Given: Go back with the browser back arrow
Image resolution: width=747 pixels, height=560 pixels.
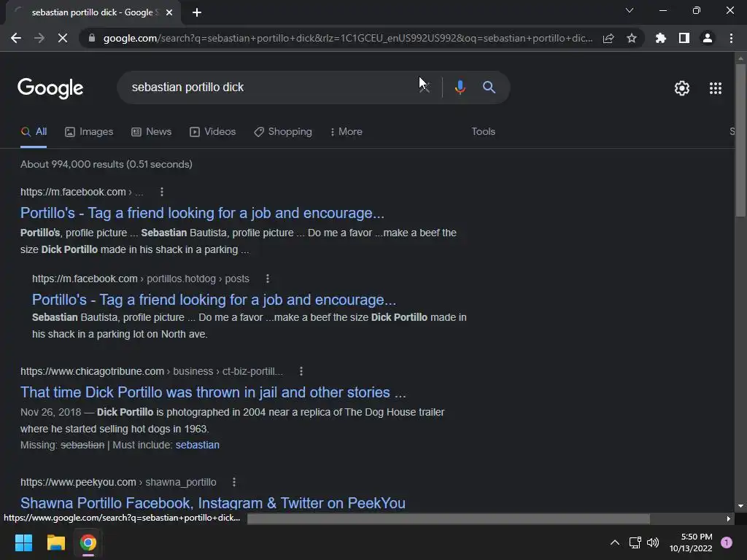Looking at the screenshot, I should coord(16,38).
